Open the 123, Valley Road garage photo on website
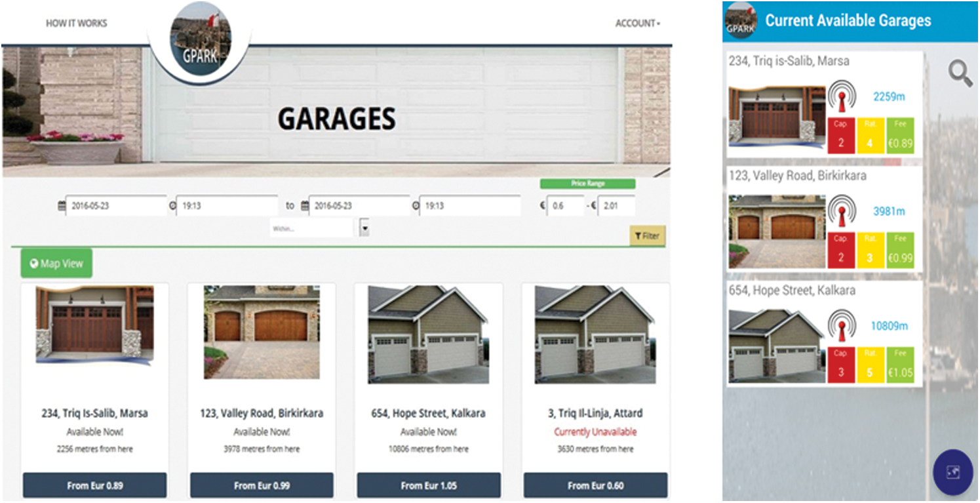 point(262,332)
